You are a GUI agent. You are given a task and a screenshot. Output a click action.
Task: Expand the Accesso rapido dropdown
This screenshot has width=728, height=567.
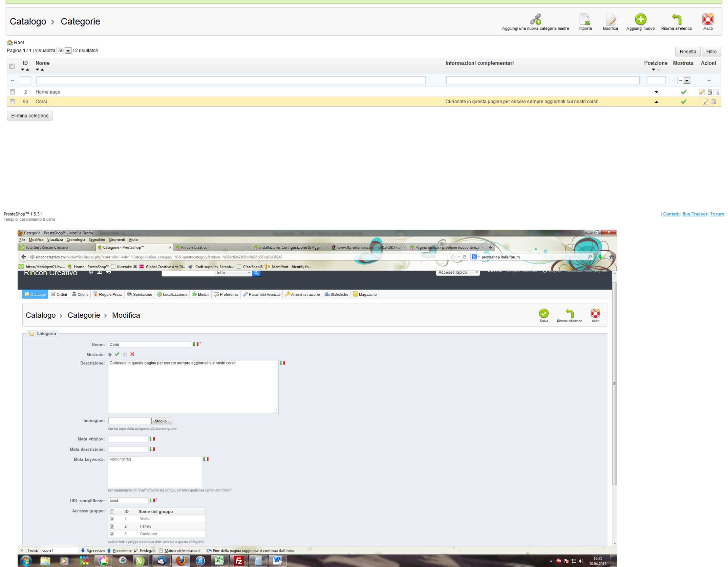(457, 273)
